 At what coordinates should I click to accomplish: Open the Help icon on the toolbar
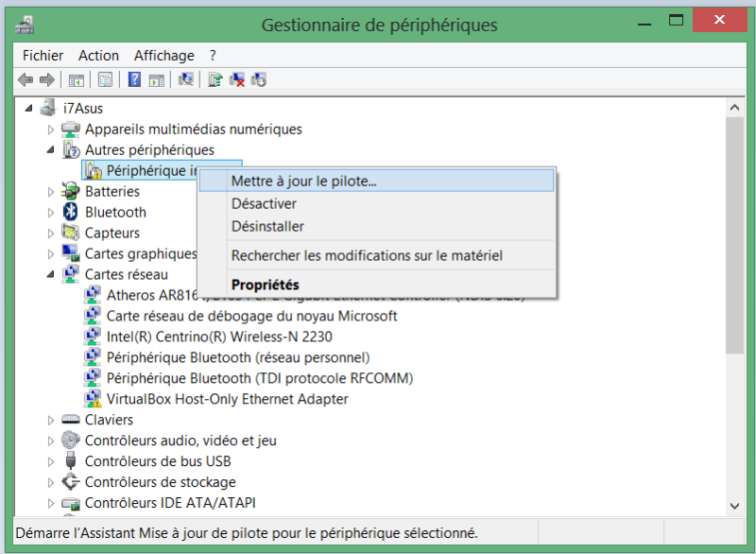point(133,79)
